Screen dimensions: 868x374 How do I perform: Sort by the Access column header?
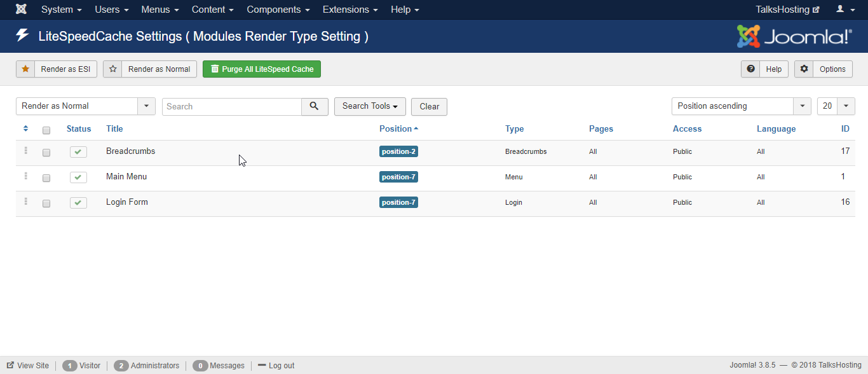click(x=688, y=128)
